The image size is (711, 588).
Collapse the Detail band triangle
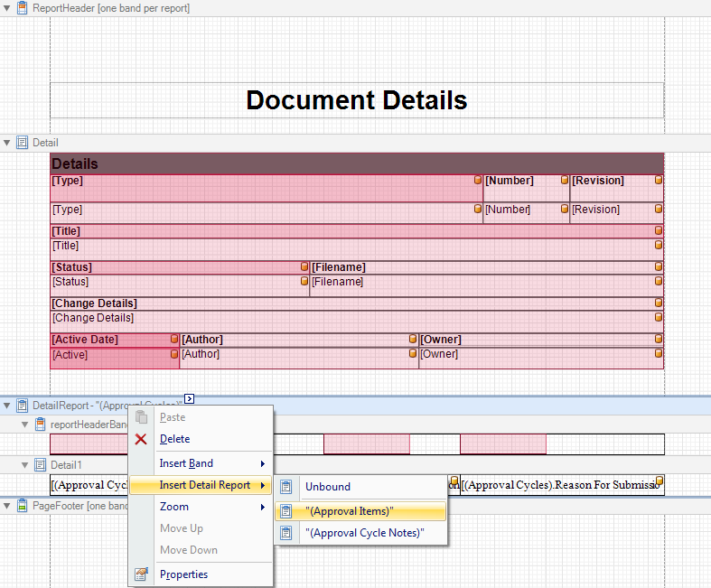click(7, 143)
